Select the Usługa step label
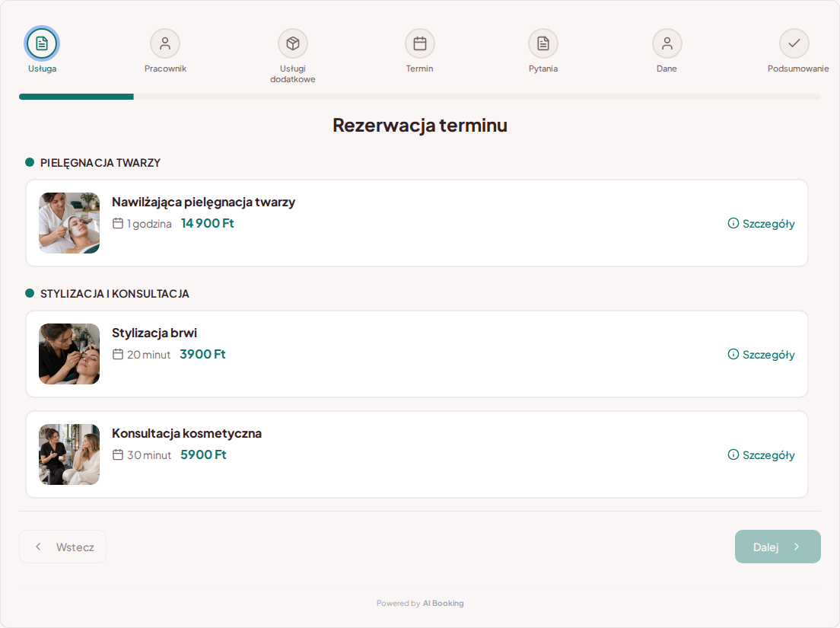 43,69
